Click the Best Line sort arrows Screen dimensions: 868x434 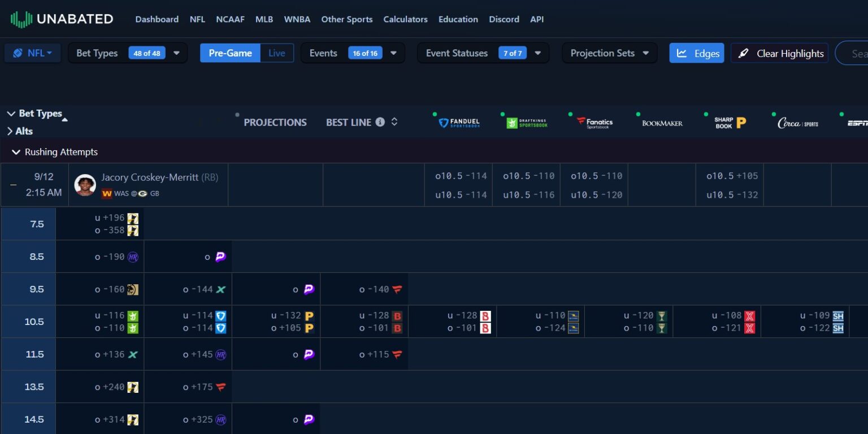click(x=394, y=122)
